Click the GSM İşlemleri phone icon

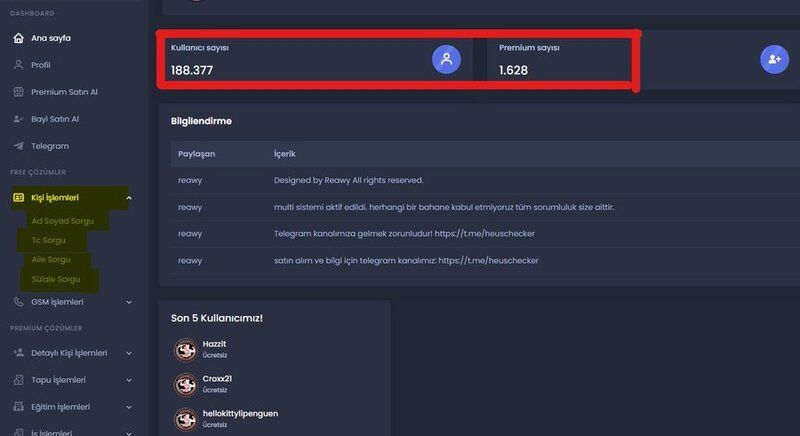18,302
